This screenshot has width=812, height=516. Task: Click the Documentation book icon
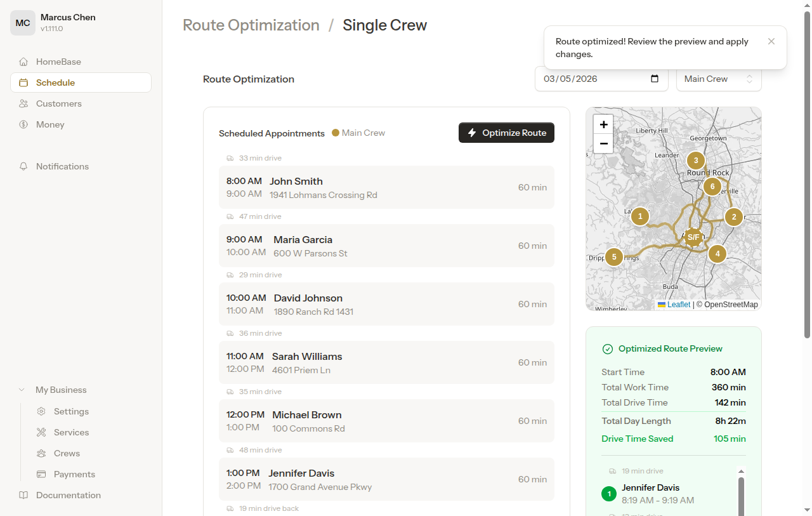[23, 495]
